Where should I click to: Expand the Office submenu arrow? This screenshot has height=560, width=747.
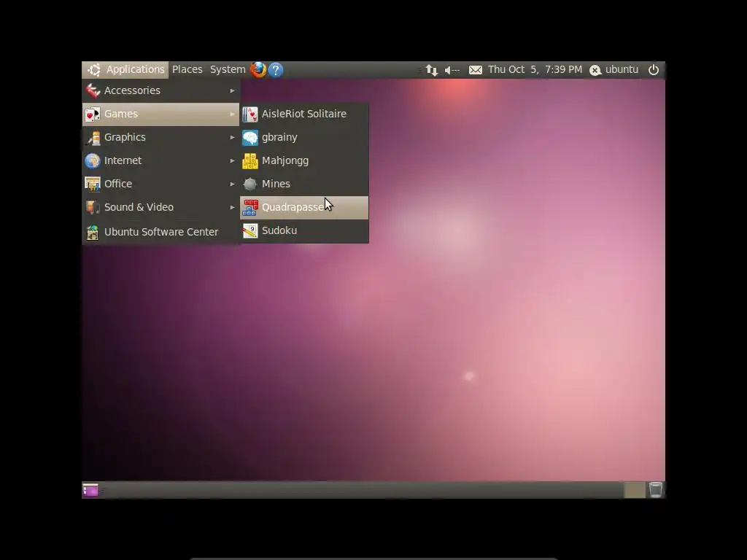click(x=233, y=184)
